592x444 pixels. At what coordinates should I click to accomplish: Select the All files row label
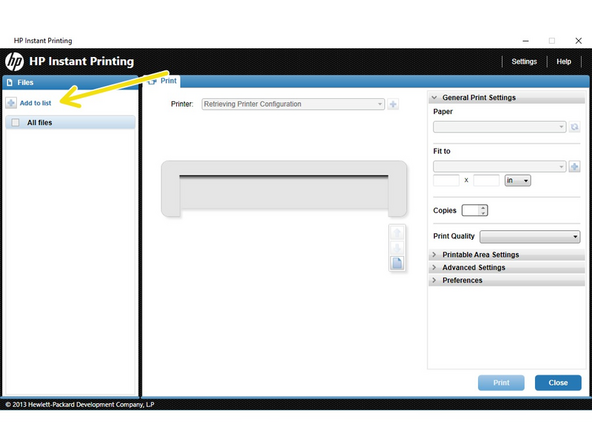pyautogui.click(x=40, y=123)
